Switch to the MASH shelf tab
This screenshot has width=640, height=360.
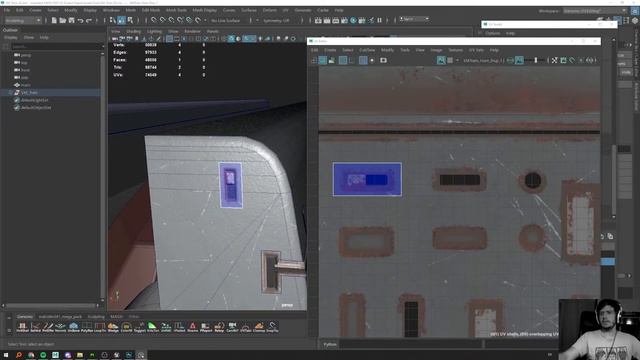tap(116, 317)
